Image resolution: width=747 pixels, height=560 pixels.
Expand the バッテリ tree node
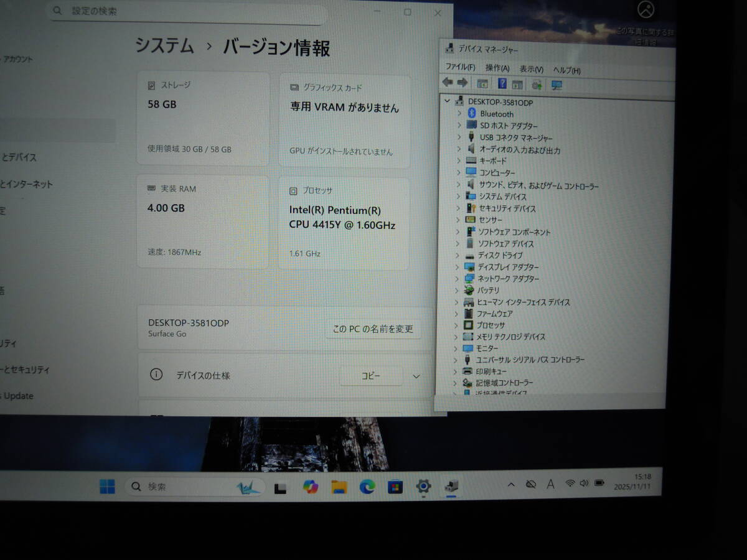click(x=458, y=291)
